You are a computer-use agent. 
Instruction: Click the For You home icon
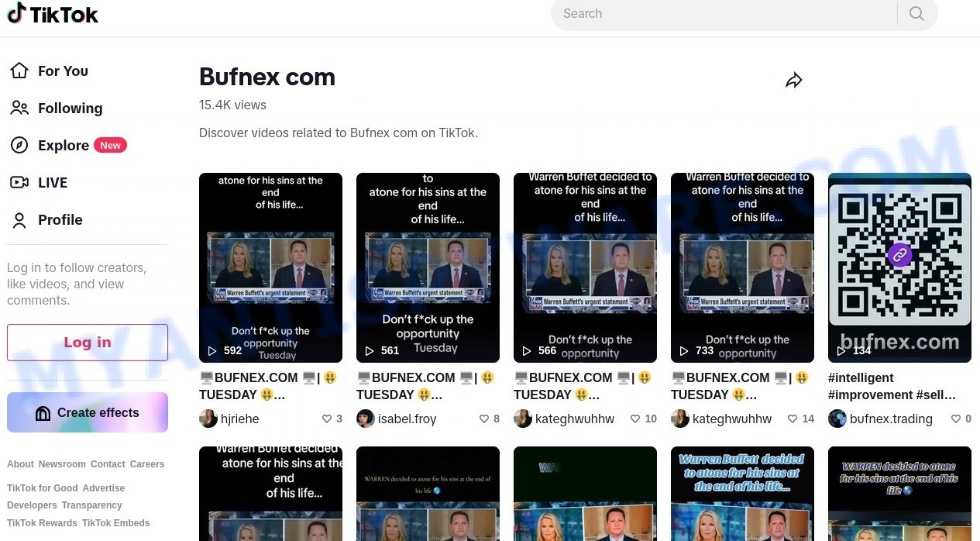19,71
